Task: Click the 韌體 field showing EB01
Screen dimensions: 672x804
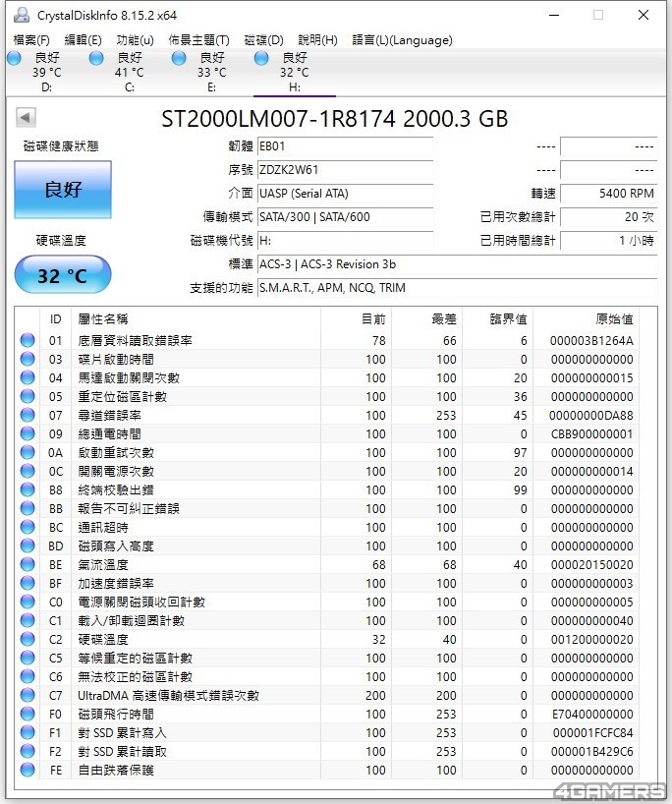Action: click(x=345, y=146)
